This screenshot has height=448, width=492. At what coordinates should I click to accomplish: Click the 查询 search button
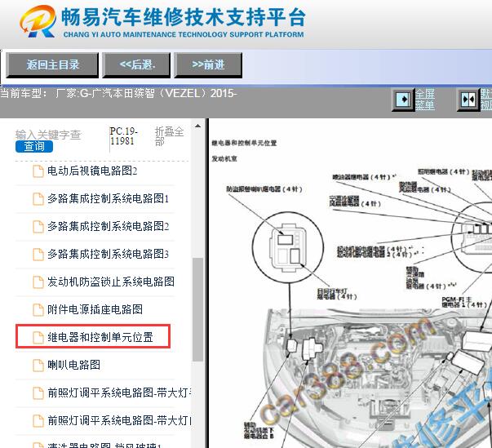coord(34,146)
